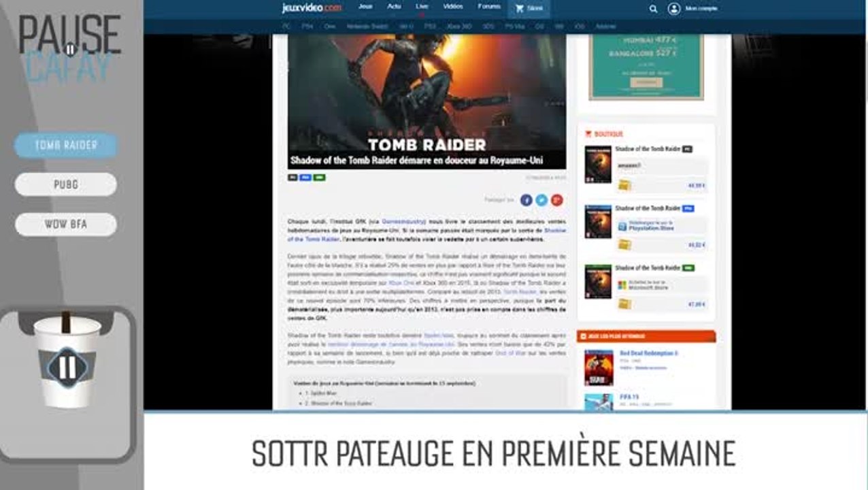Share article via Facebook icon
Screen dimensions: 868x490
tap(526, 200)
